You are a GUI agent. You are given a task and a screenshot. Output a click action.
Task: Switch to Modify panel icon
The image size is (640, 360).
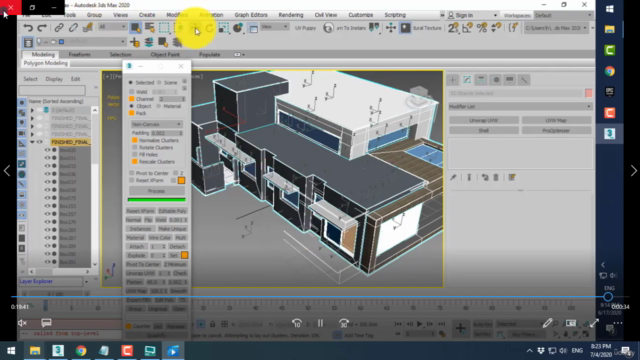[467, 80]
